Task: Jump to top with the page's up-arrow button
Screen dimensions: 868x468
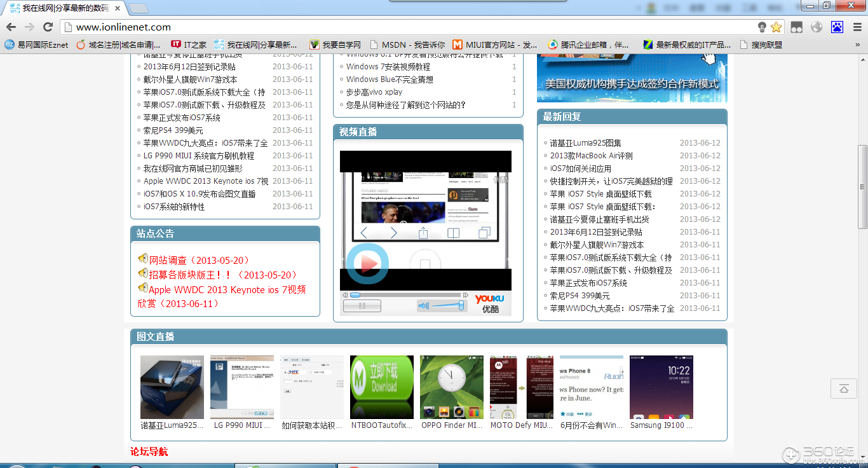Action: pos(844,389)
